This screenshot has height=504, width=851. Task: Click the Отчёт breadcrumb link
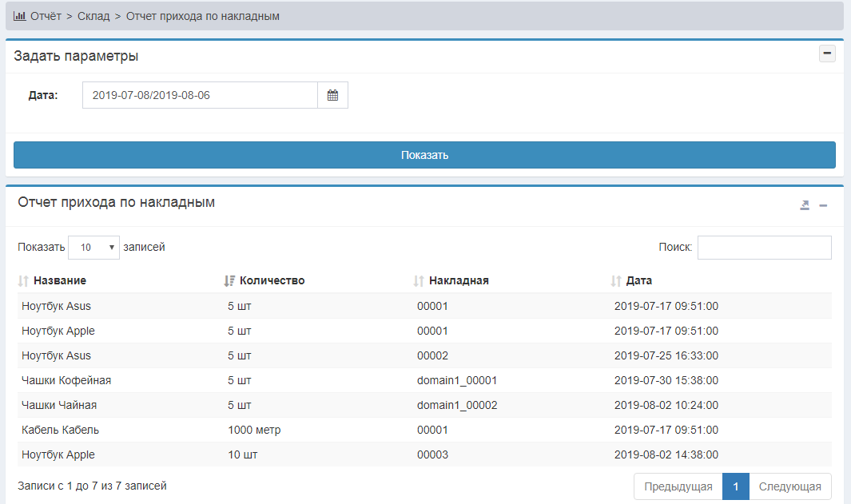pyautogui.click(x=46, y=16)
